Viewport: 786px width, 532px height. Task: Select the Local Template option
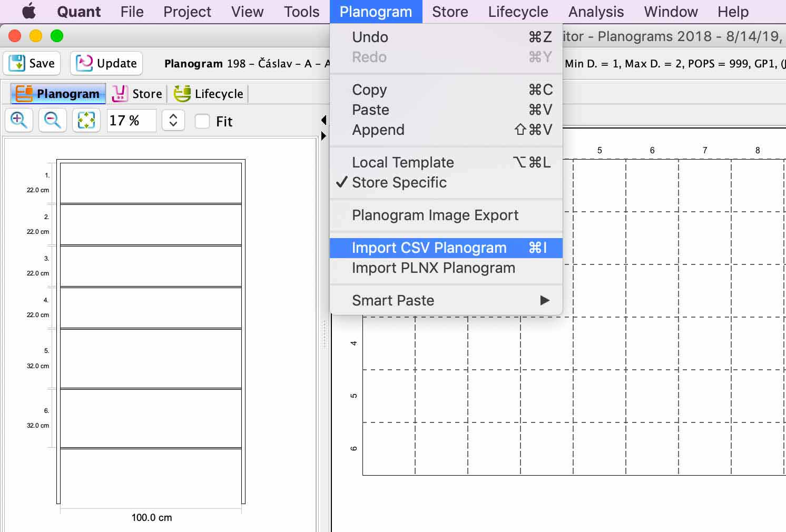[402, 162]
